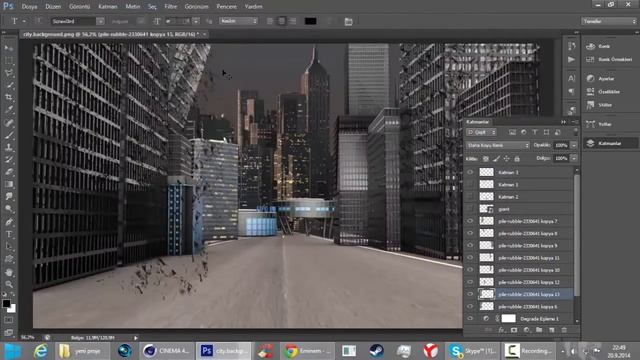This screenshot has height=360, width=640.
Task: Open the Pencere menu
Action: pos(227,7)
